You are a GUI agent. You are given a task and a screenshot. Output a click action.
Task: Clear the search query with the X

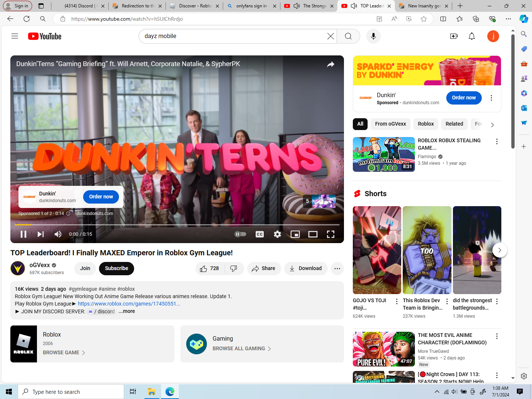pyautogui.click(x=331, y=36)
